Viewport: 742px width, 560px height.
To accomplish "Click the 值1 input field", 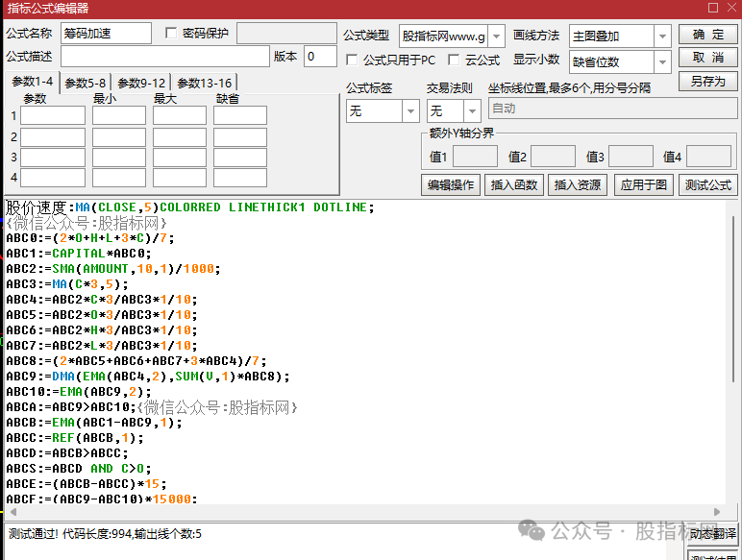I will 475,157.
